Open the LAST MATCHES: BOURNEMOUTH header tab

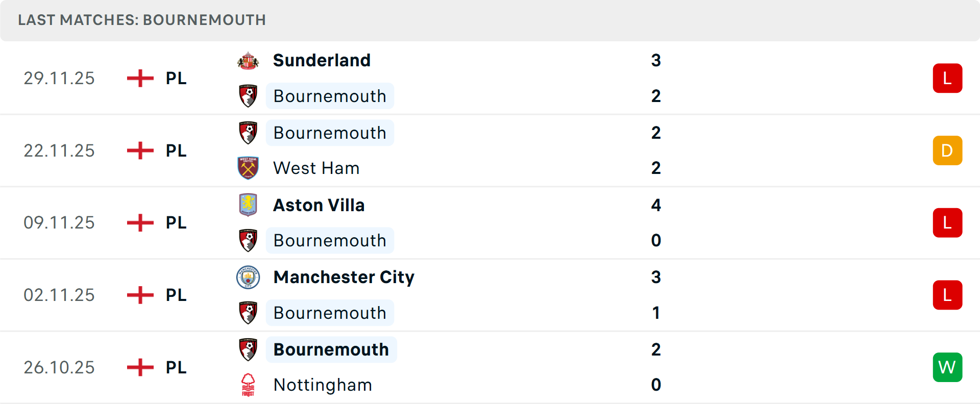(x=141, y=20)
